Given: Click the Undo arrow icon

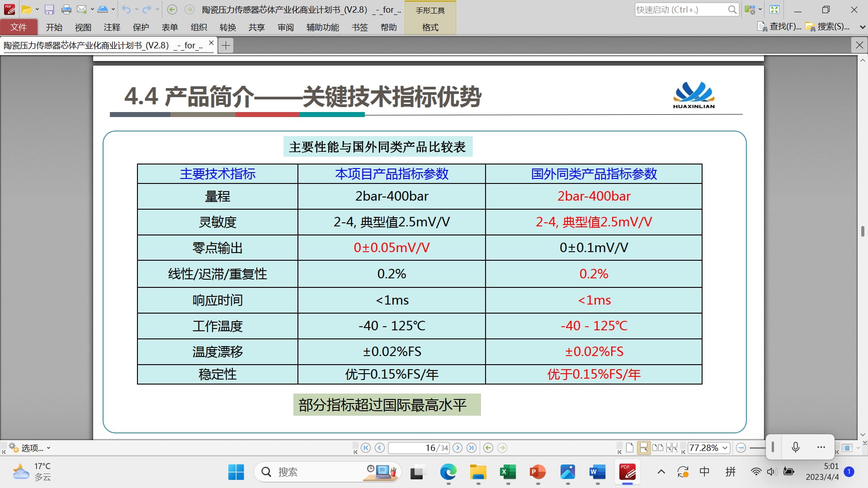Looking at the screenshot, I should pyautogui.click(x=126, y=9).
